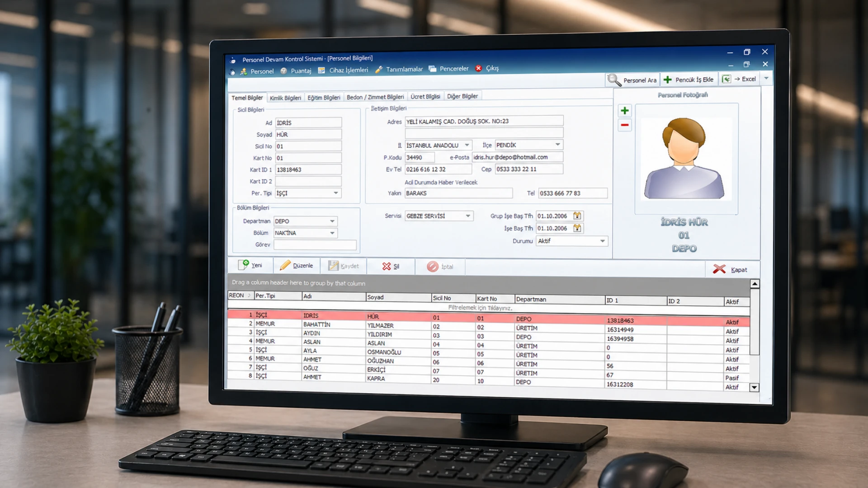Click the Soyad field containing HÜR
The width and height of the screenshot is (868, 488).
point(309,135)
